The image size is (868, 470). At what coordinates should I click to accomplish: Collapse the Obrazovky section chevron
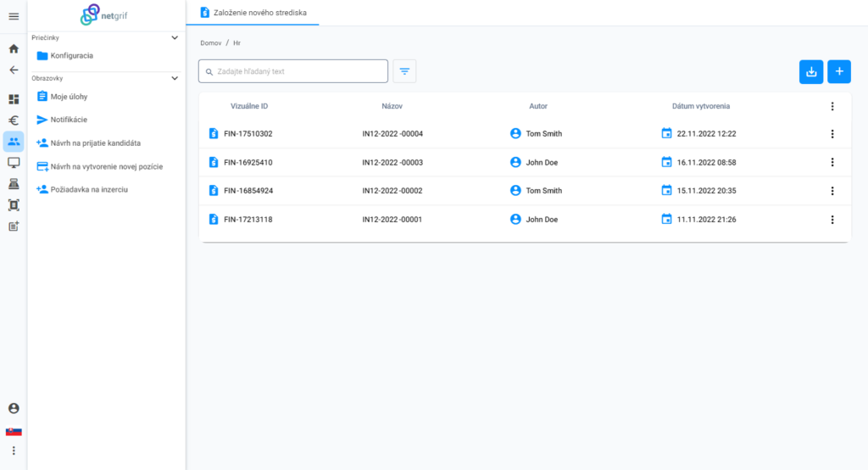pyautogui.click(x=175, y=78)
